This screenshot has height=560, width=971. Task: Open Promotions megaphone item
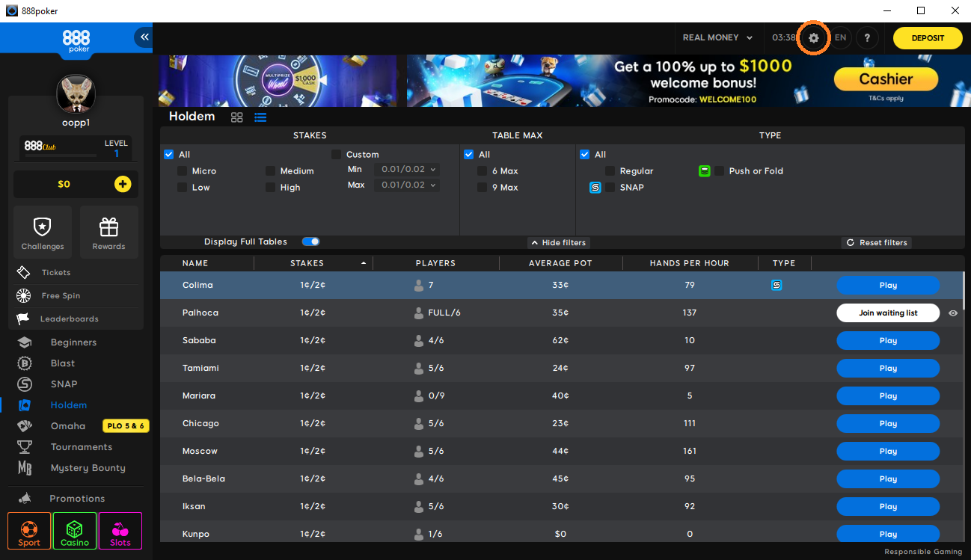(76, 498)
